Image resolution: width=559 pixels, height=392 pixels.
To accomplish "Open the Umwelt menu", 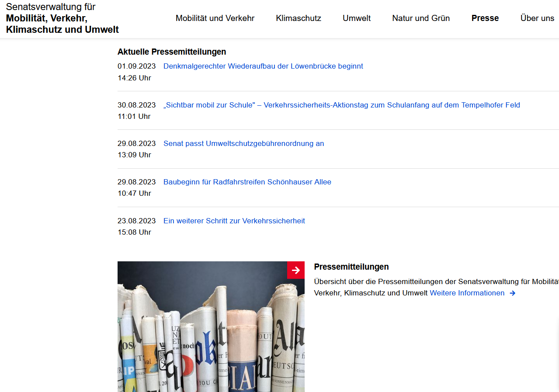I will 356,18.
